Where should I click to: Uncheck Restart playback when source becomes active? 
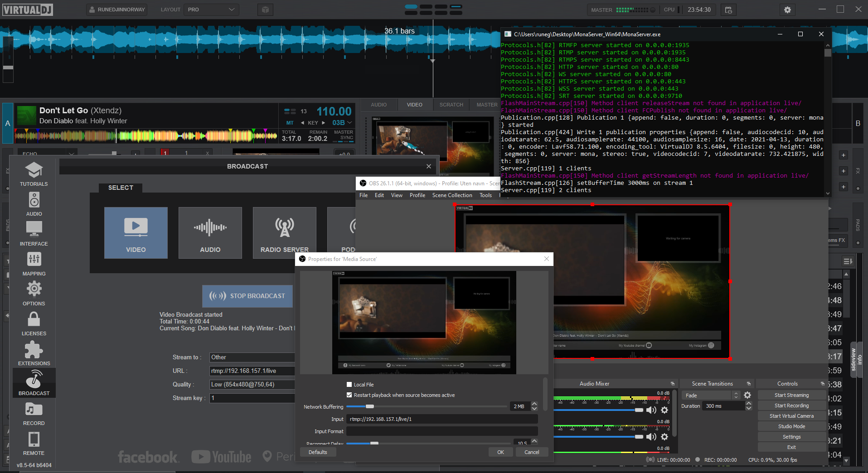coord(349,395)
